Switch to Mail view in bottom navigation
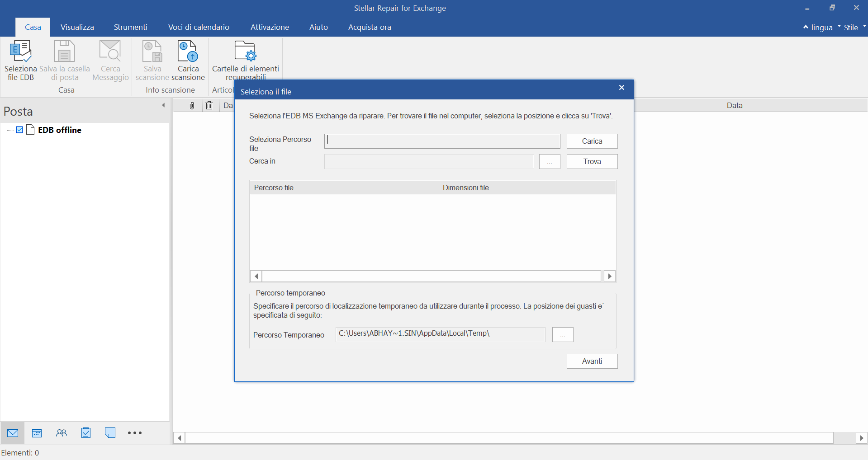This screenshot has height=460, width=868. (13, 433)
